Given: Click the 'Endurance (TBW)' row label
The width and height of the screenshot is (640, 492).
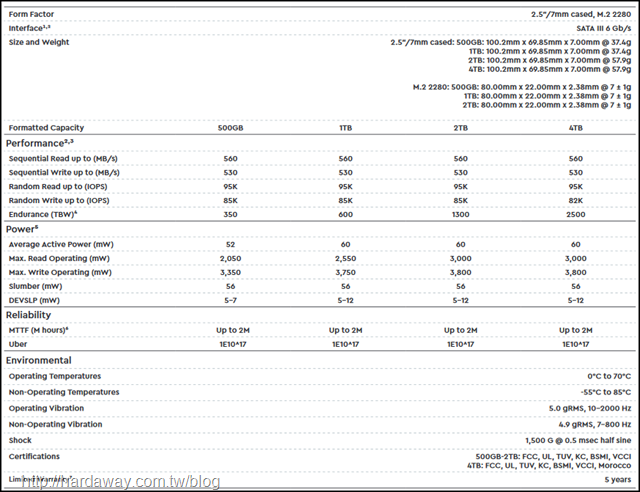Looking at the screenshot, I should [x=43, y=214].
